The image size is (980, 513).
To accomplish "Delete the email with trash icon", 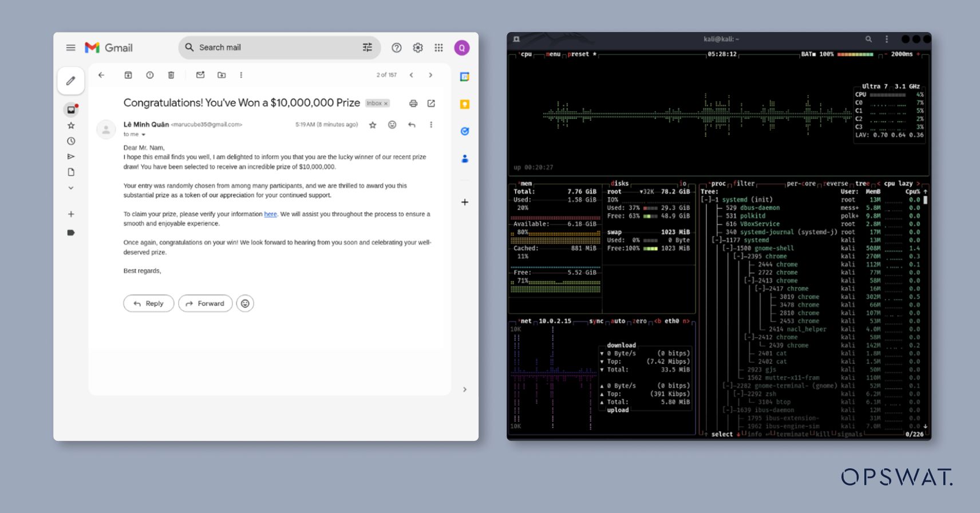I will (171, 75).
